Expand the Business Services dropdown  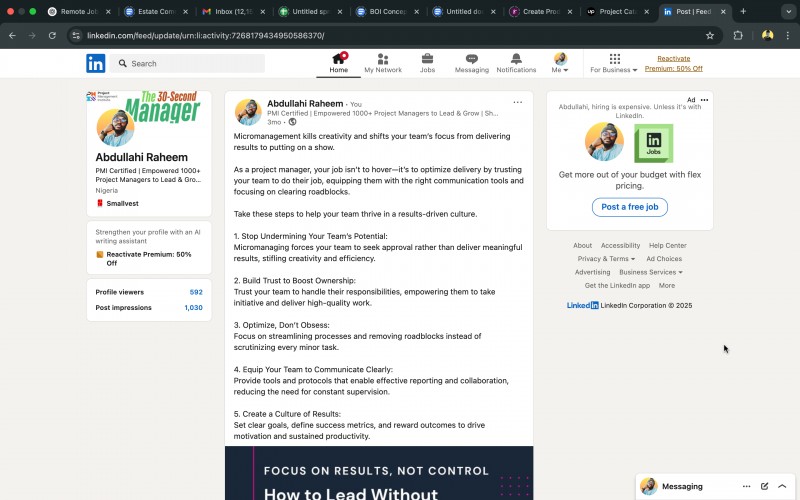click(651, 272)
